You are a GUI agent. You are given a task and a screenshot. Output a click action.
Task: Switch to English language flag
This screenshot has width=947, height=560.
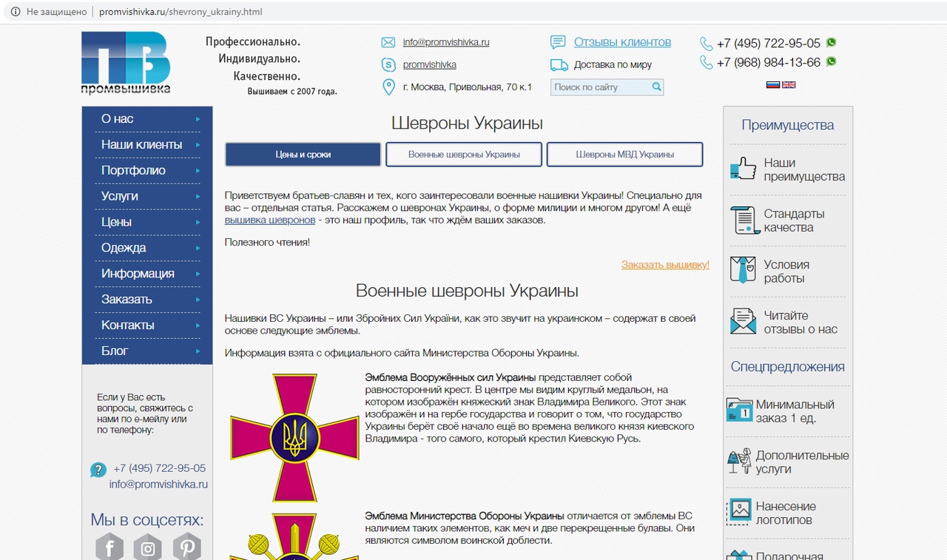[x=789, y=84]
